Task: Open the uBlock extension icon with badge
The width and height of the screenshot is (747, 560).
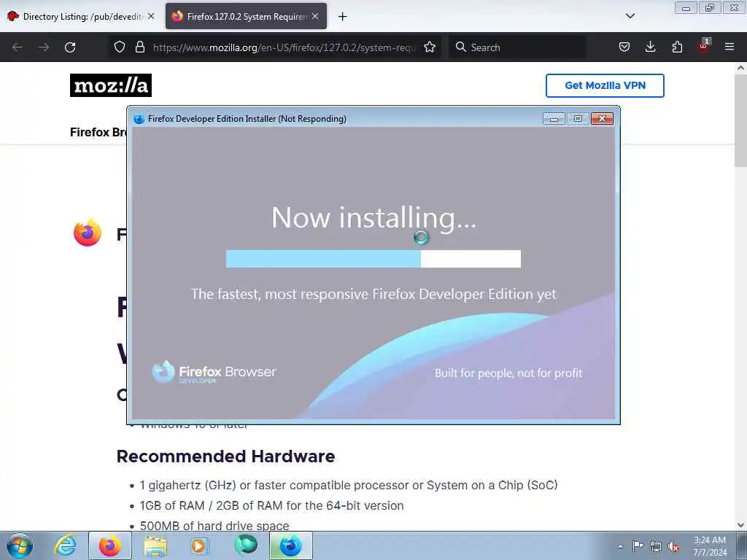Action: pos(704,46)
